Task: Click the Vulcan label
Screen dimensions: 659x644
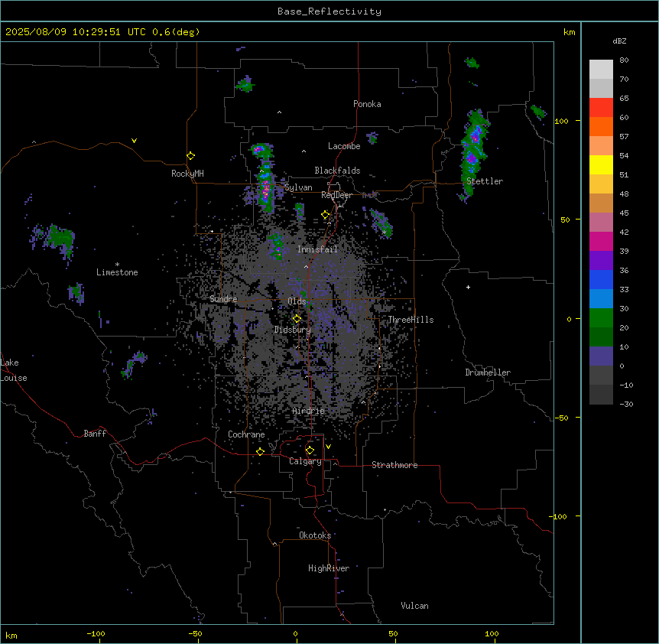Action: [x=414, y=606]
